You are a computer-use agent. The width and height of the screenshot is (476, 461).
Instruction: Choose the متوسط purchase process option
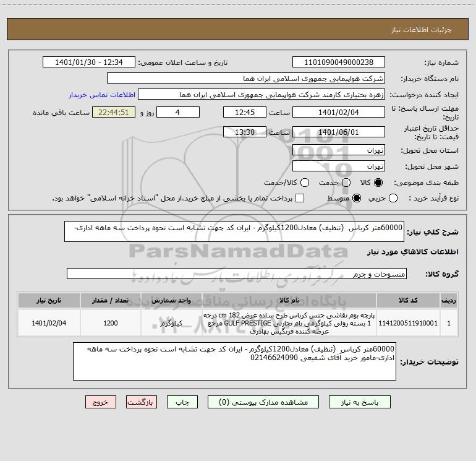(357, 198)
